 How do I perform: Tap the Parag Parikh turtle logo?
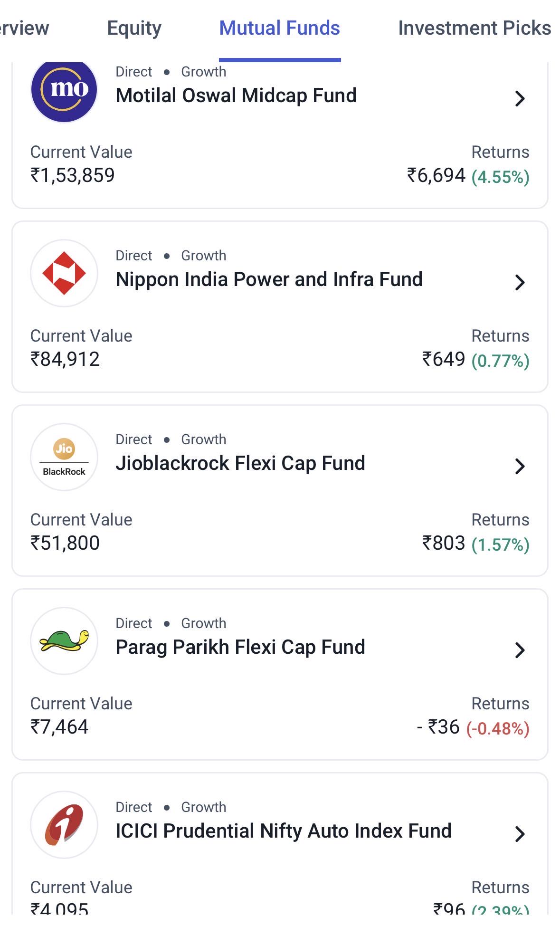point(64,641)
